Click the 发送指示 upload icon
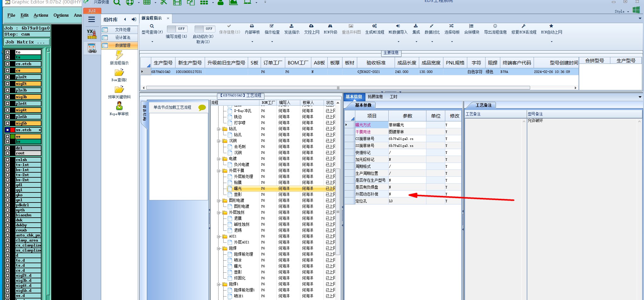Viewport: 644px width, 300px height. point(291,26)
